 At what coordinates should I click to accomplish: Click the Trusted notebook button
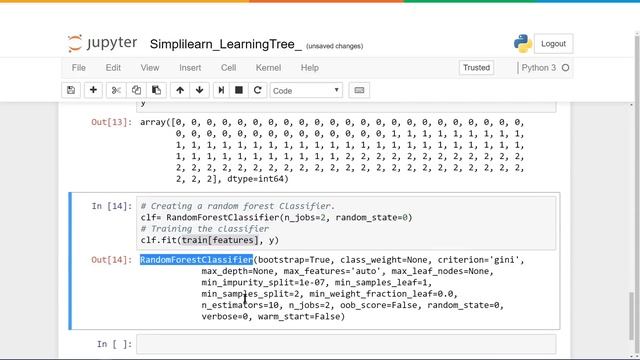(476, 68)
